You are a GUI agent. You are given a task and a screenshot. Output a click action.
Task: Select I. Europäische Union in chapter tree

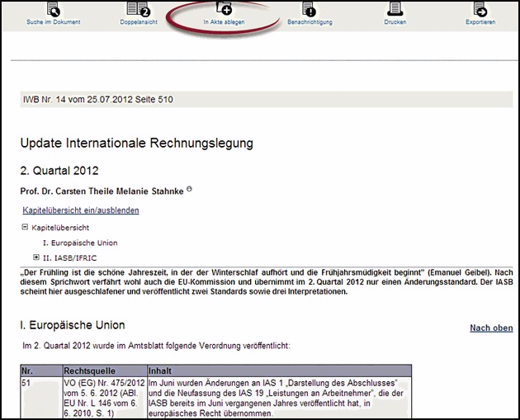pyautogui.click(x=79, y=243)
